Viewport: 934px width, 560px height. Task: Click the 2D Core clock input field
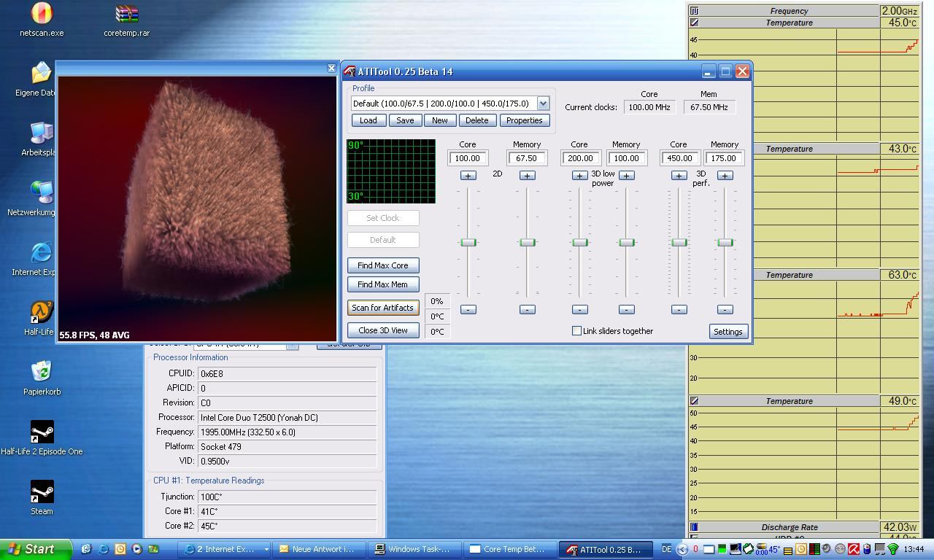pyautogui.click(x=468, y=158)
